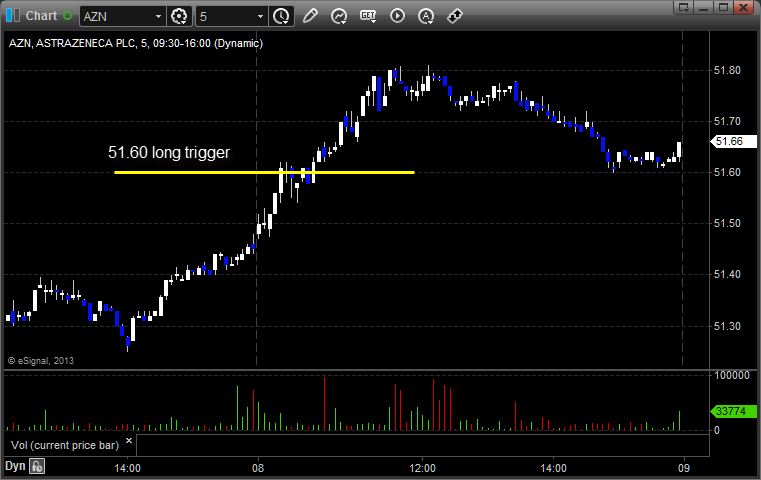This screenshot has height=480, width=761.
Task: Click the 51.50 price axis label
Action: (727, 223)
